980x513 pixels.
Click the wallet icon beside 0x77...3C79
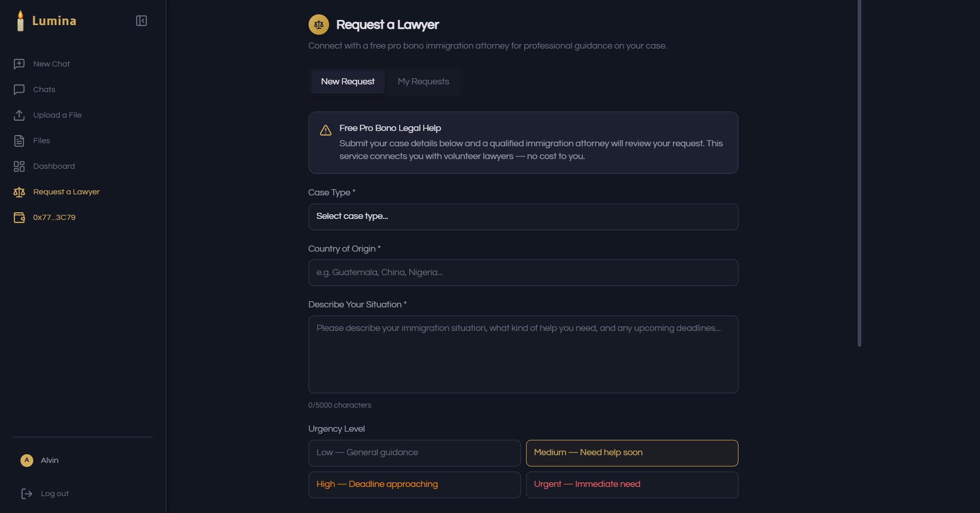coord(19,217)
